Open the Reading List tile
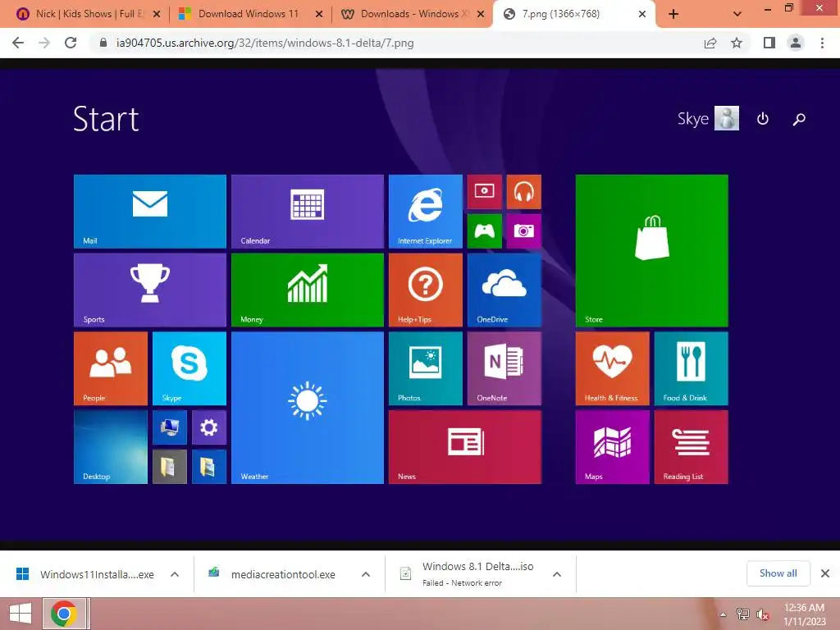The height and width of the screenshot is (630, 840). click(x=691, y=447)
